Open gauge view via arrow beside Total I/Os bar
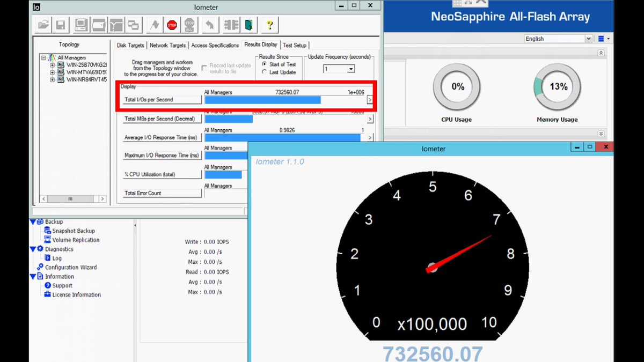 coord(370,100)
